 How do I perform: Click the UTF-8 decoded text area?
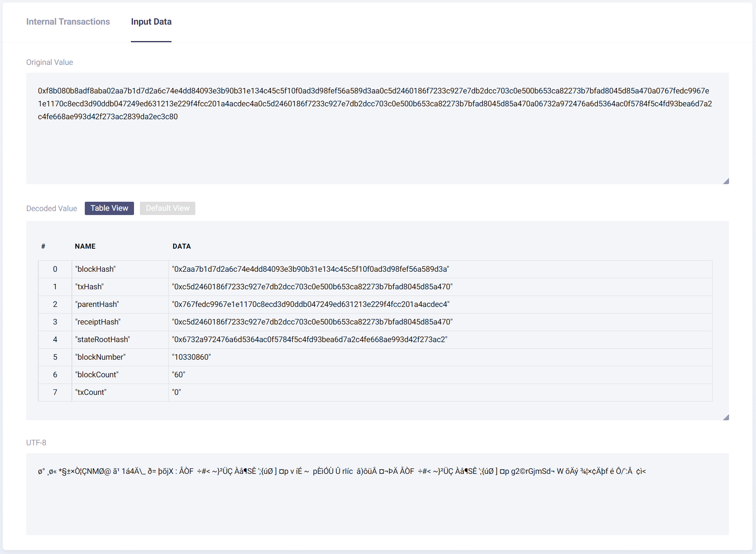(x=341, y=471)
